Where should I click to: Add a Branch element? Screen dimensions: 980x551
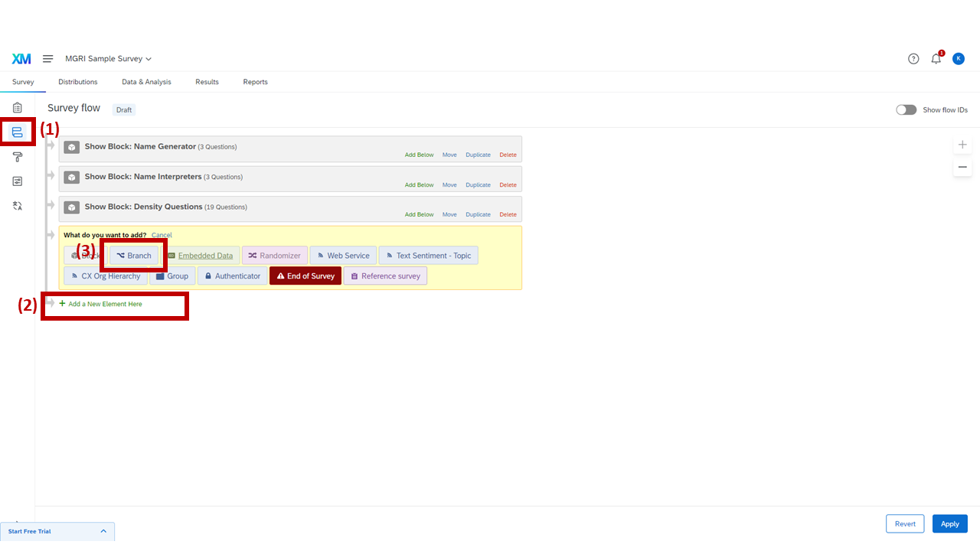[134, 255]
